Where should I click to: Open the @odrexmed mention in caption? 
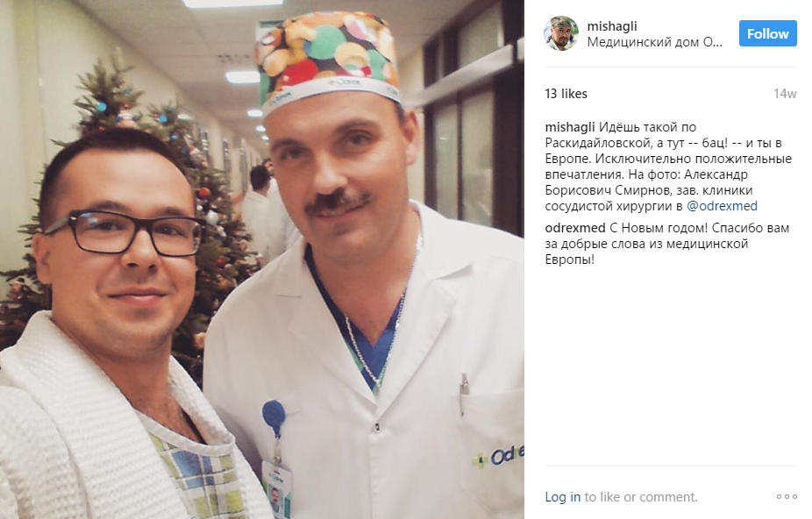(x=722, y=206)
